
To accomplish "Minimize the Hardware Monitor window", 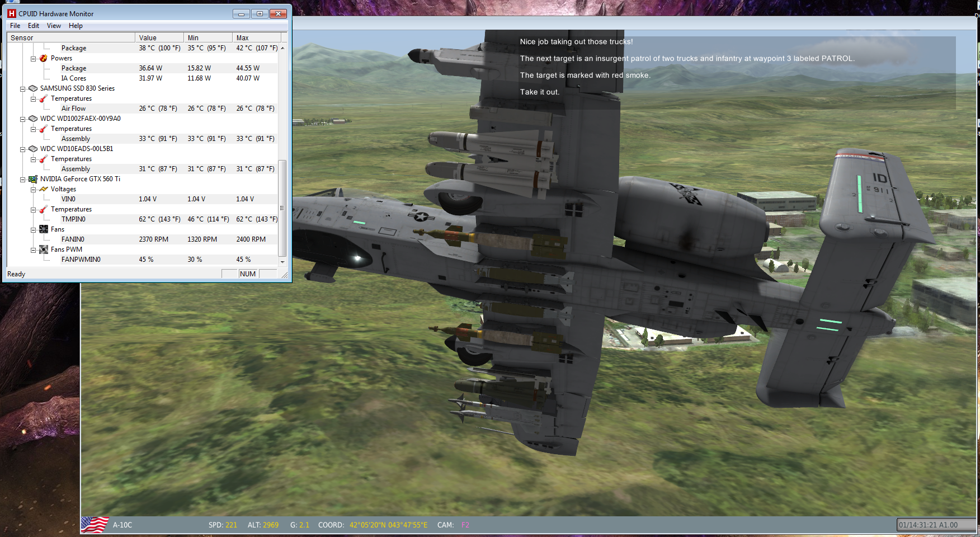I will click(241, 13).
